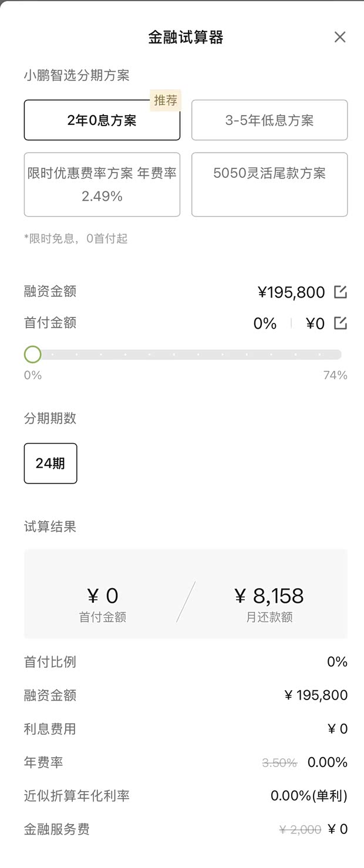Click the edit icon next to 首付金额
364x868 pixels.
(x=340, y=323)
